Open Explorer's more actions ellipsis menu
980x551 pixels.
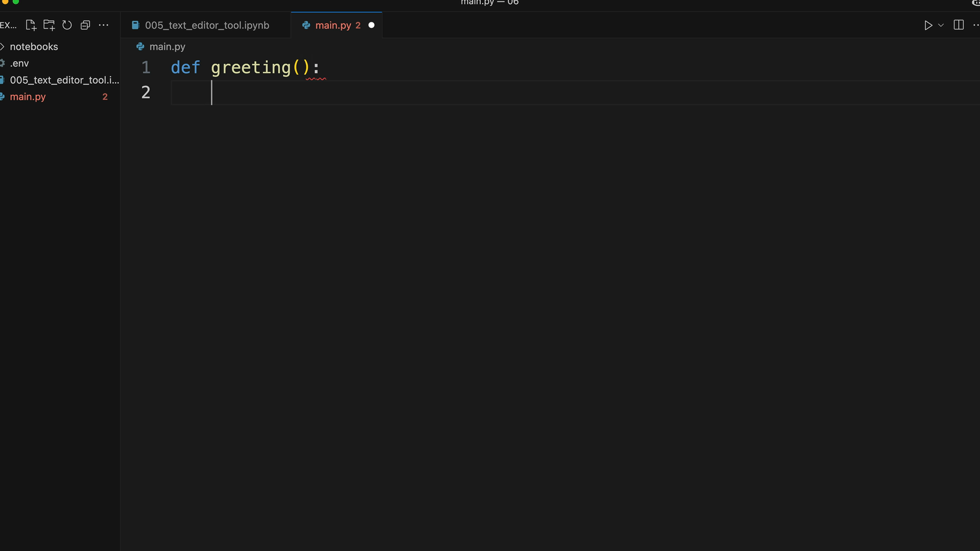tap(104, 25)
